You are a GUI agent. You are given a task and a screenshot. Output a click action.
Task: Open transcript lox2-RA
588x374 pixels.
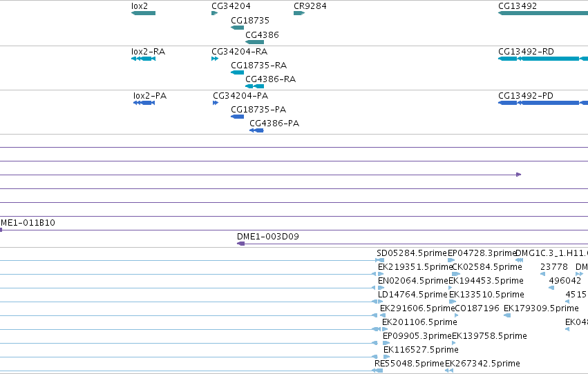point(143,59)
